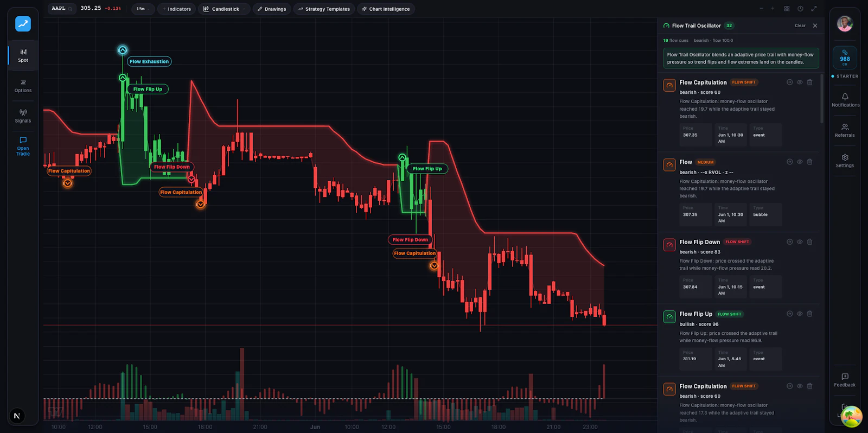Click the Next.js N badge at the bottom left
The width and height of the screenshot is (868, 433).
click(x=17, y=416)
